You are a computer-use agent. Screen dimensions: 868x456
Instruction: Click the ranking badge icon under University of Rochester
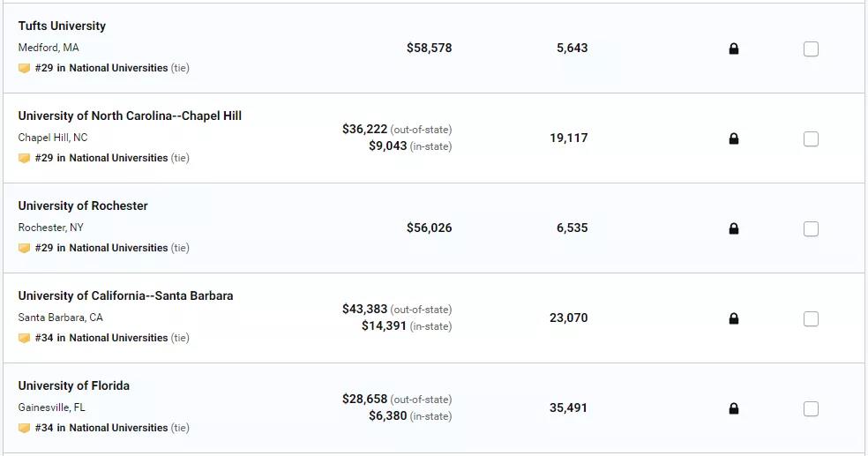pyautogui.click(x=24, y=248)
